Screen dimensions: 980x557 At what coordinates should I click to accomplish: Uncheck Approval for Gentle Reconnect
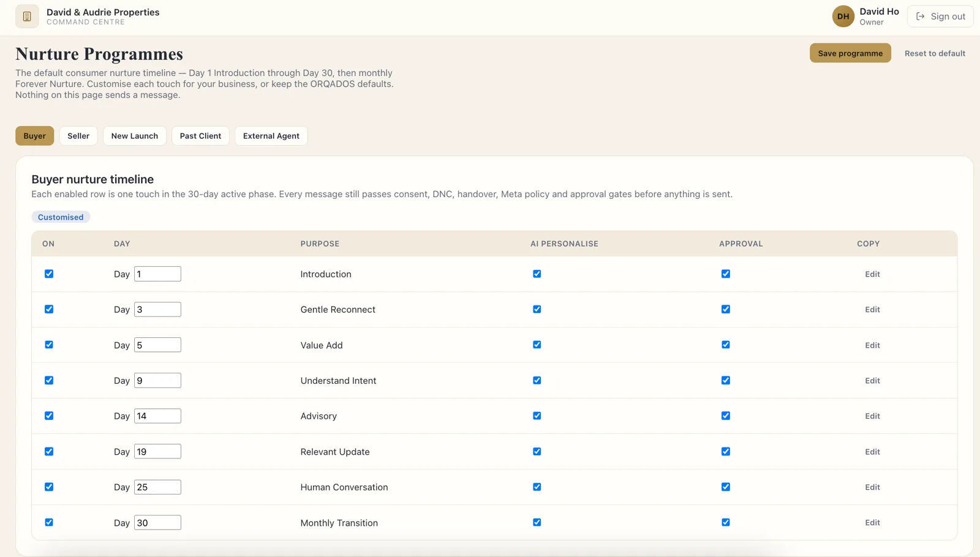(726, 309)
